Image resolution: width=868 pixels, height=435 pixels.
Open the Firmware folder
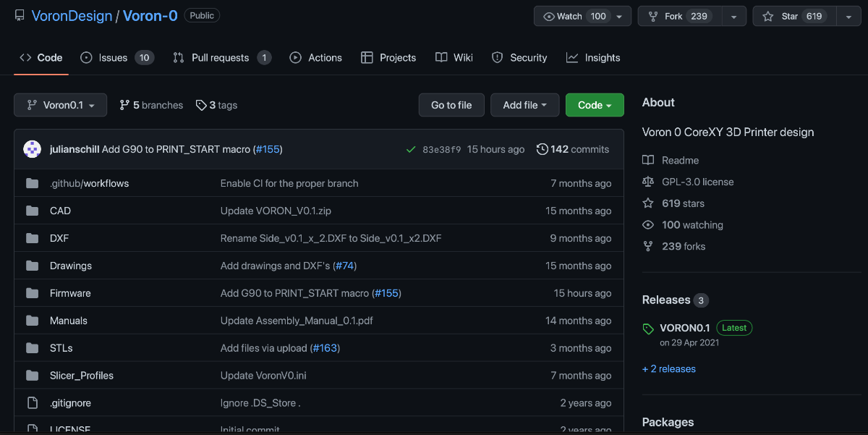pos(70,293)
